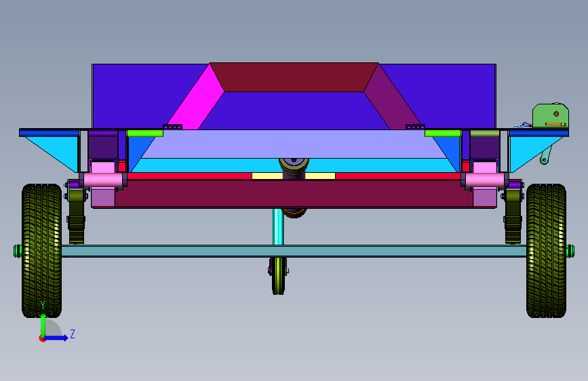Image resolution: width=588 pixels, height=381 pixels.
Task: Pick the left pale yellow strip
Action: (x=267, y=176)
